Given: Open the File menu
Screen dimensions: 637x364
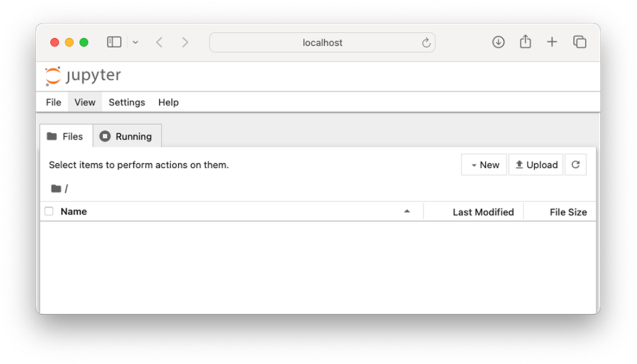Looking at the screenshot, I should (x=53, y=102).
